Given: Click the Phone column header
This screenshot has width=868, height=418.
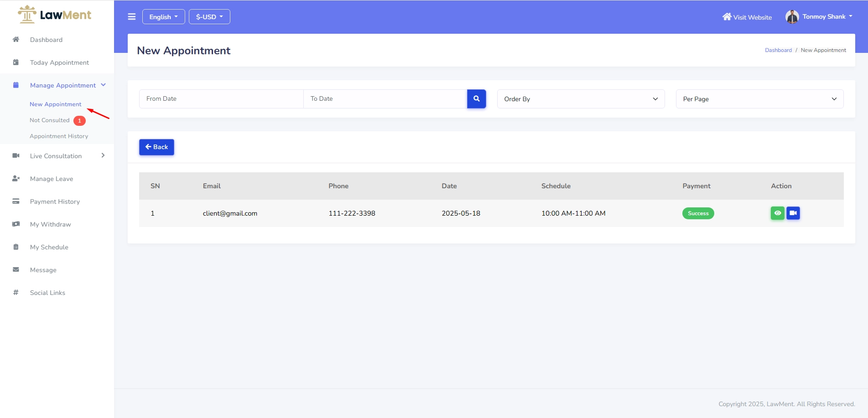Looking at the screenshot, I should (338, 186).
